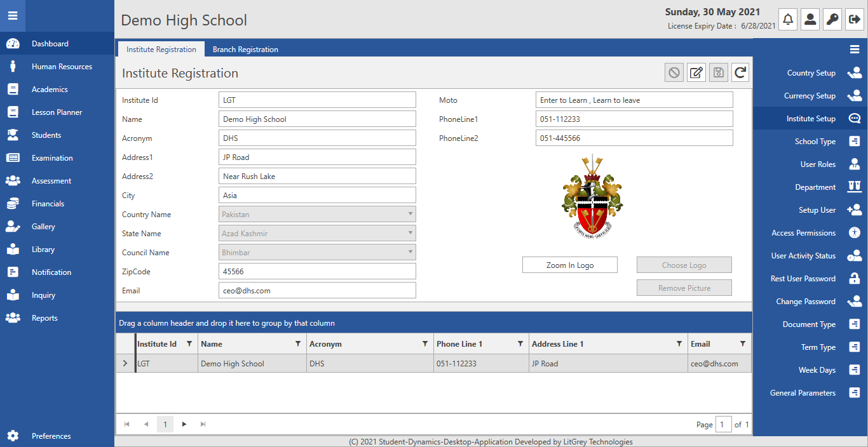
Task: Switch to the Branch Registration tab
Action: [245, 50]
